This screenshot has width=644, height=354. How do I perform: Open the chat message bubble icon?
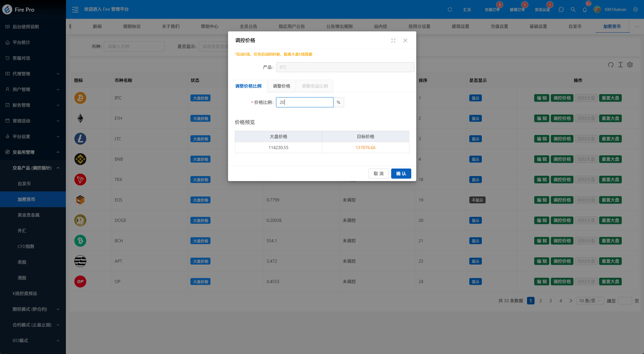pyautogui.click(x=561, y=10)
